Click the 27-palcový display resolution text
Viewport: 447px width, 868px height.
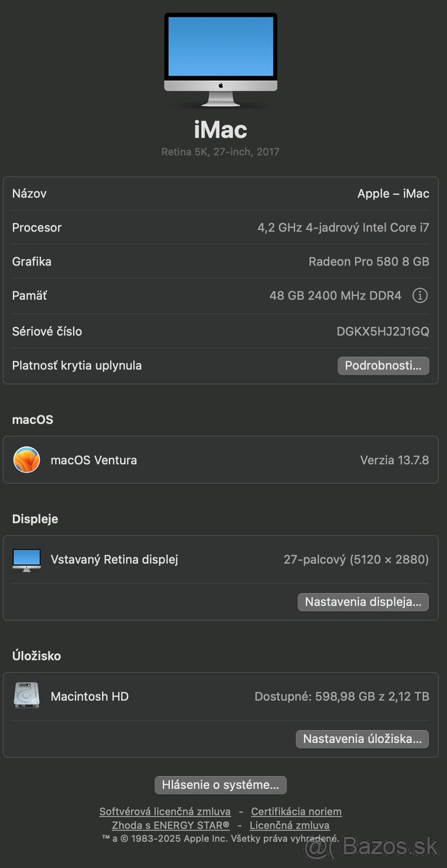[x=356, y=559]
